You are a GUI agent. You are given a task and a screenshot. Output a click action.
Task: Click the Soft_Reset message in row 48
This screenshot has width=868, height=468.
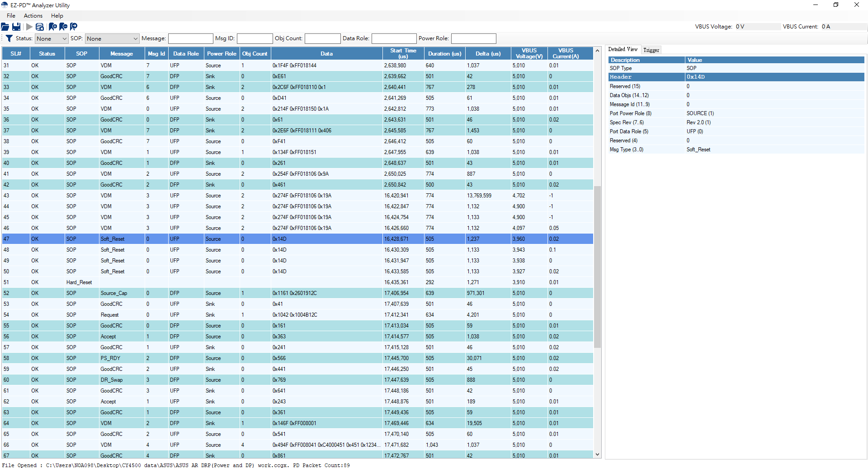113,250
